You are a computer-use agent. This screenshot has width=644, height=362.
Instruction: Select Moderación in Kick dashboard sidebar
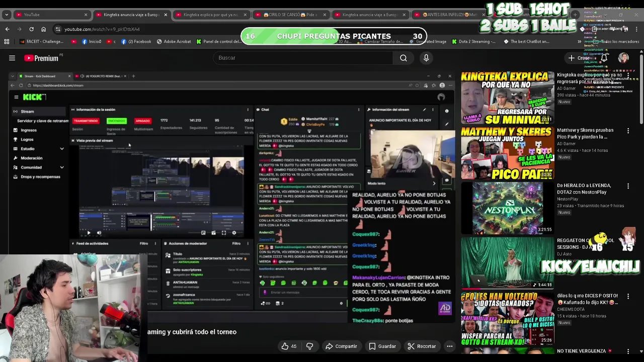point(32,158)
